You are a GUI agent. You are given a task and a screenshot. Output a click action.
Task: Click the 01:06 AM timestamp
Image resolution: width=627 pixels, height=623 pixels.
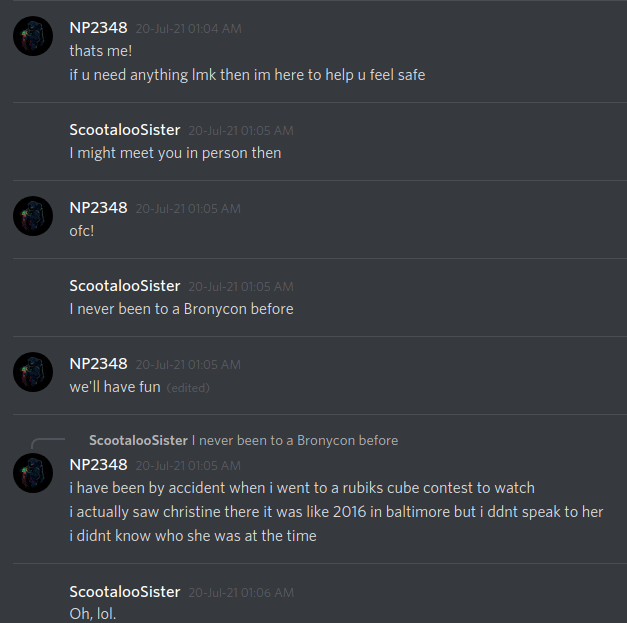pyautogui.click(x=241, y=593)
